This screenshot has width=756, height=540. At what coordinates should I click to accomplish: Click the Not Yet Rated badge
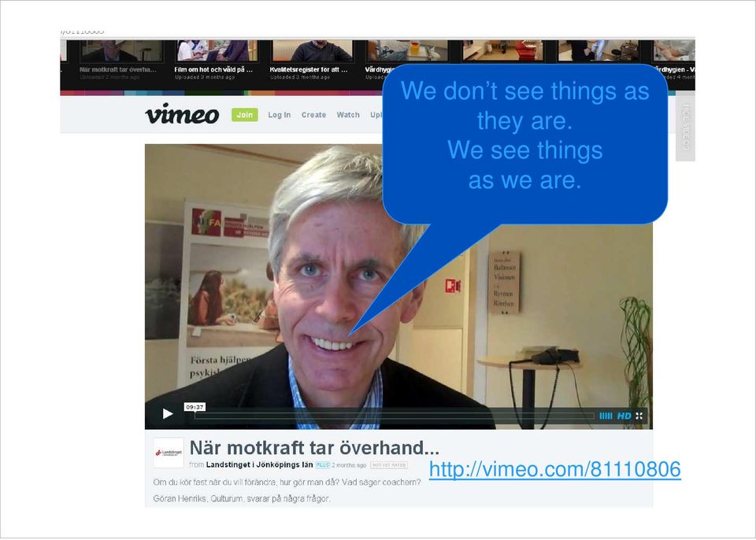[x=388, y=465]
